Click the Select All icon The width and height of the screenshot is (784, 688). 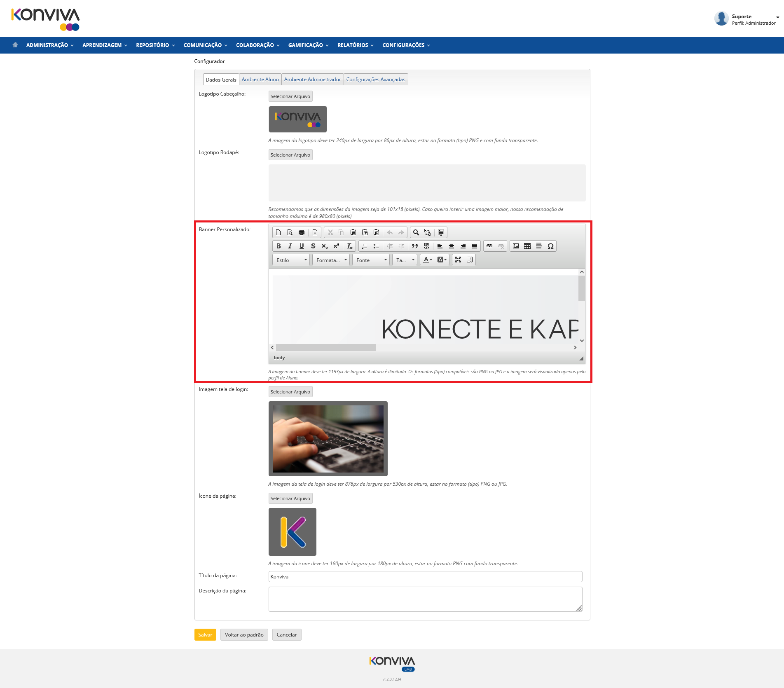click(441, 232)
